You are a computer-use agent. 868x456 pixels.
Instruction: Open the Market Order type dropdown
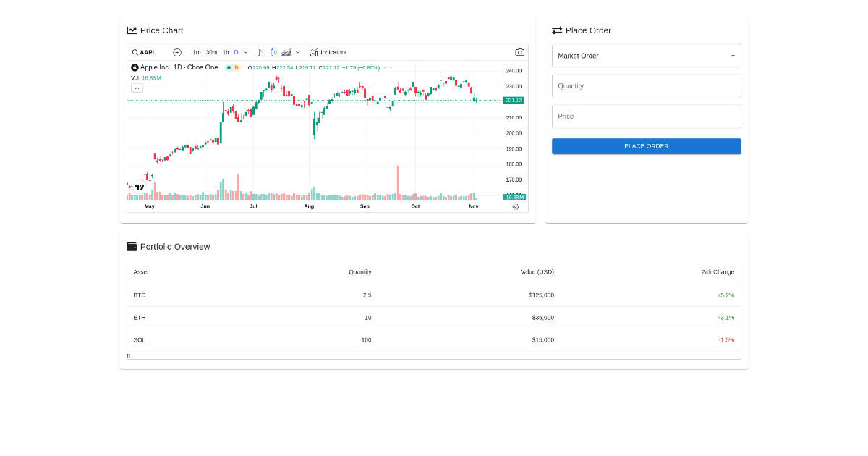tap(647, 56)
